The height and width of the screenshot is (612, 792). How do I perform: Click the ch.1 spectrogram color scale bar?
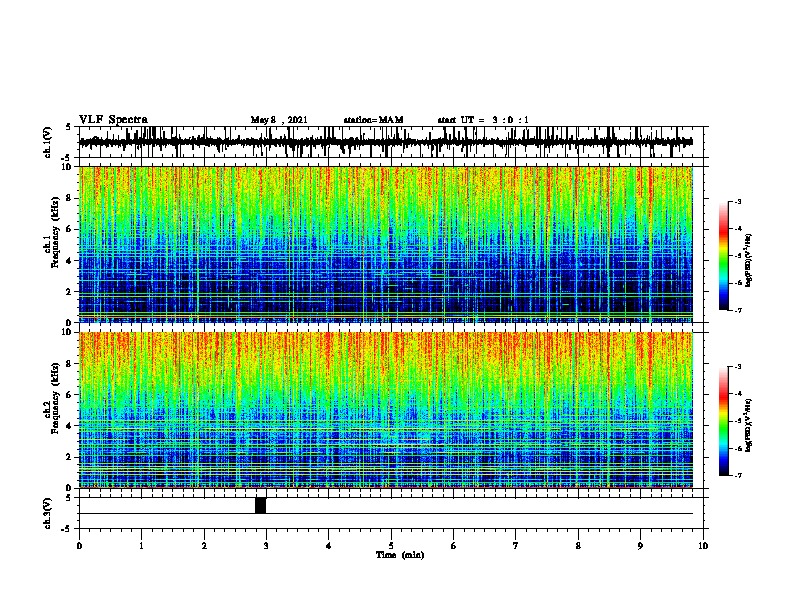click(x=724, y=256)
